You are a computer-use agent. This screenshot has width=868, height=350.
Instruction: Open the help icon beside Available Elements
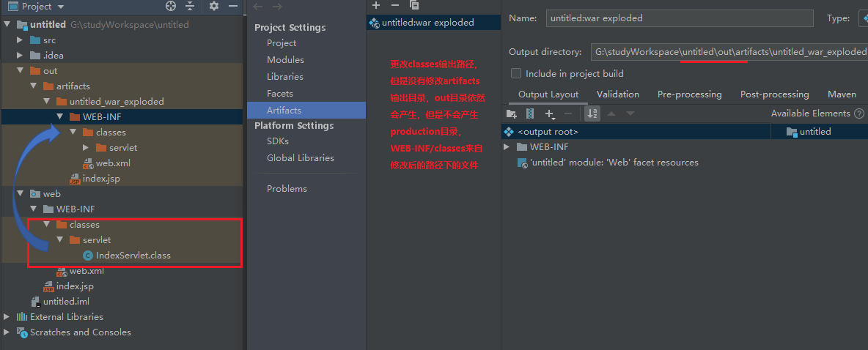pos(859,113)
